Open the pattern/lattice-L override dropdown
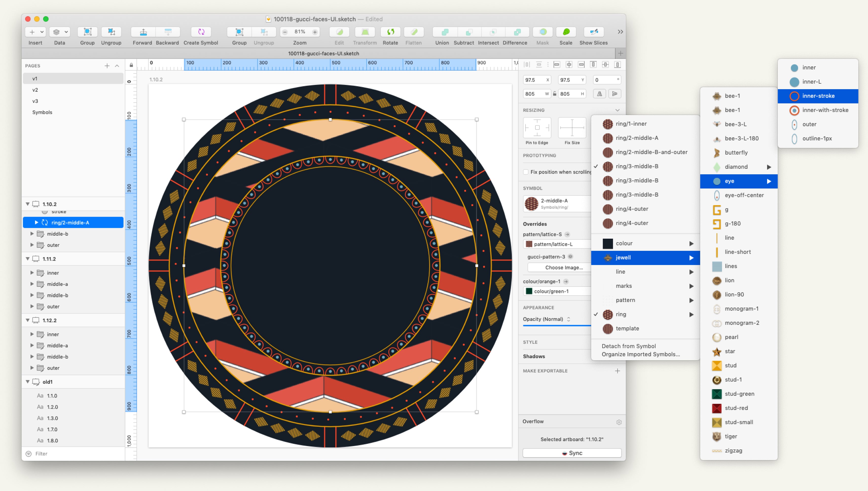The height and width of the screenshot is (491, 868). [557, 244]
